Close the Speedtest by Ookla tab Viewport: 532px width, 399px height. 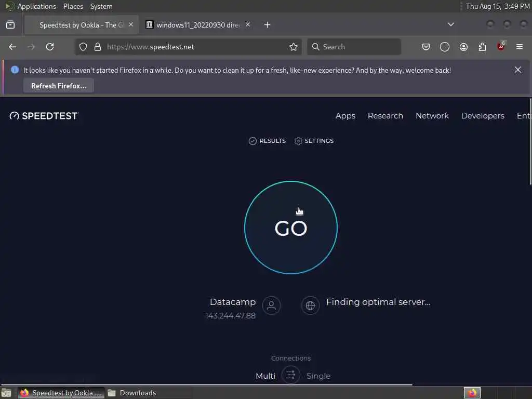131,24
